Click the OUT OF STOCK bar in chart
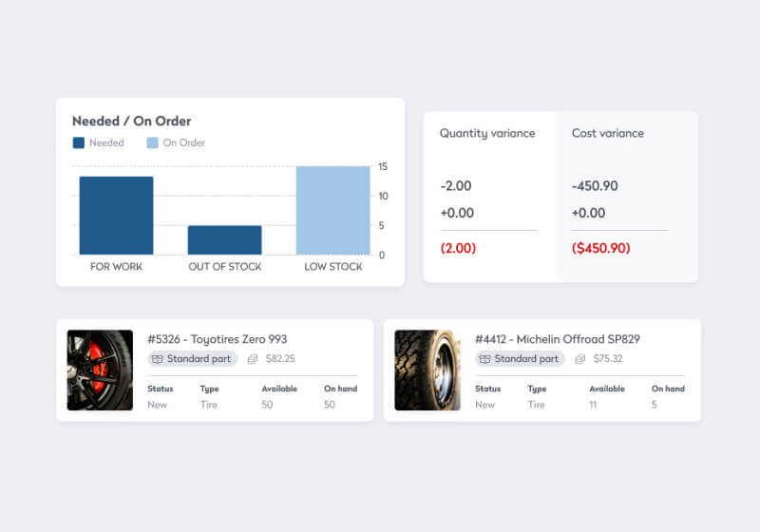760x532 pixels. (224, 239)
